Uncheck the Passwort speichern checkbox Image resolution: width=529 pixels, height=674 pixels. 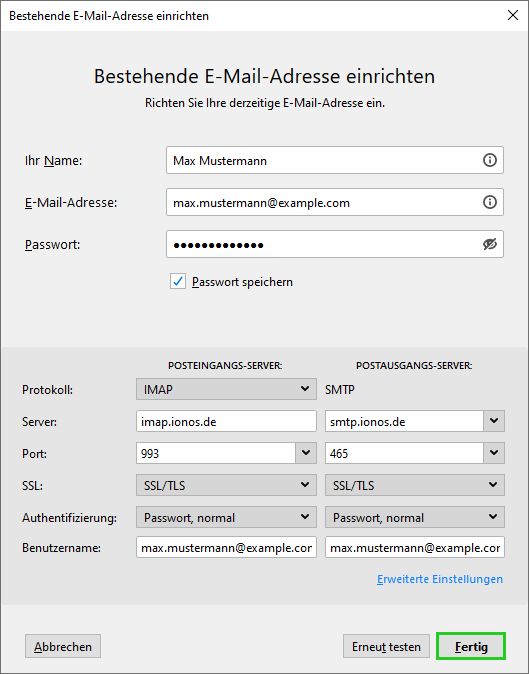click(178, 282)
